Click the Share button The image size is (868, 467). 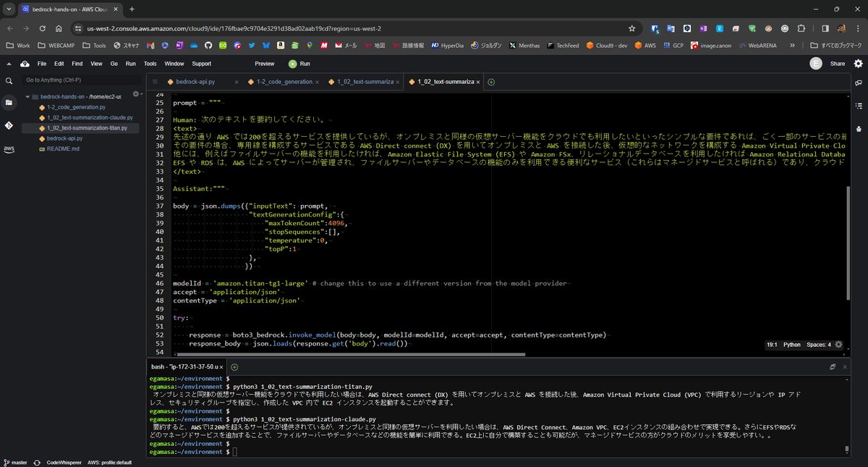click(837, 64)
